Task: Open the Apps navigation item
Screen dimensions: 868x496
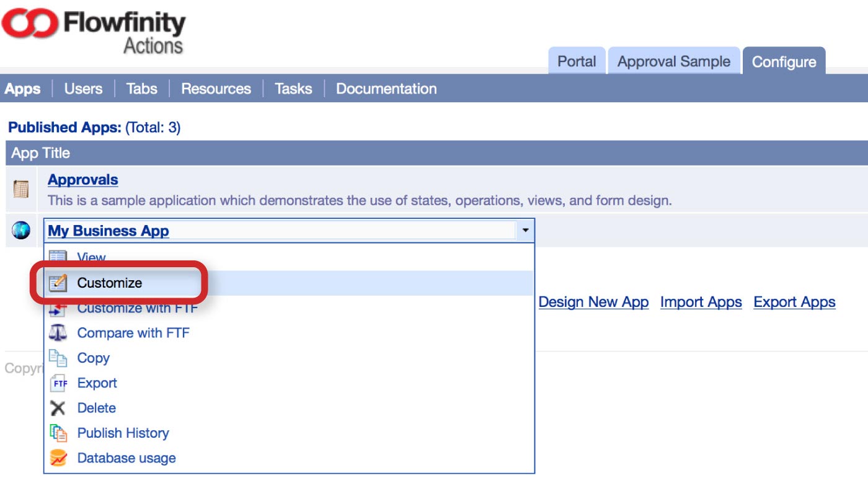Action: tap(23, 89)
